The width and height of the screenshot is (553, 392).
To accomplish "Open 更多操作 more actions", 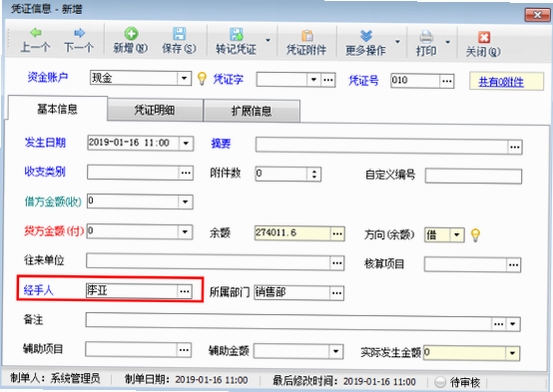I will (365, 42).
